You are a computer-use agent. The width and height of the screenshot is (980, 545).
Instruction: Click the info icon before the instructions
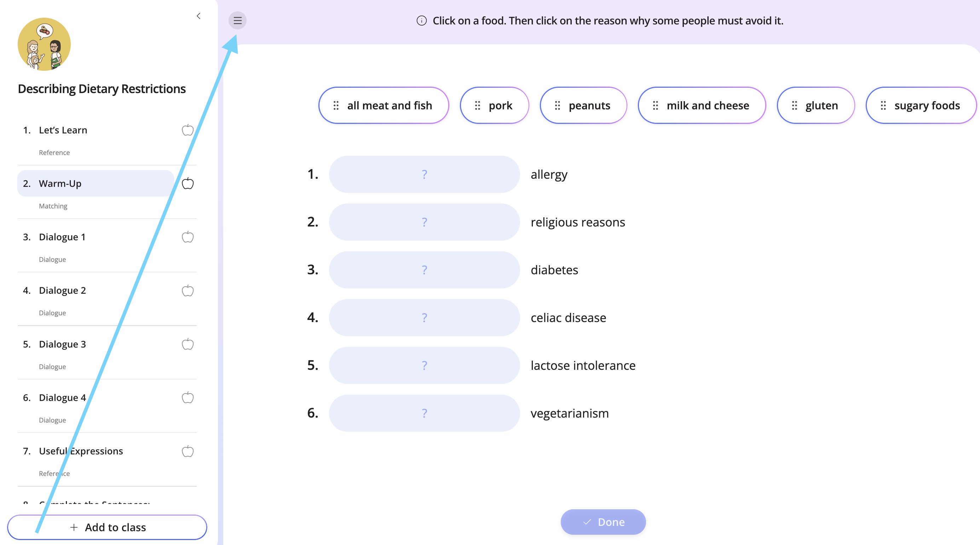(421, 21)
